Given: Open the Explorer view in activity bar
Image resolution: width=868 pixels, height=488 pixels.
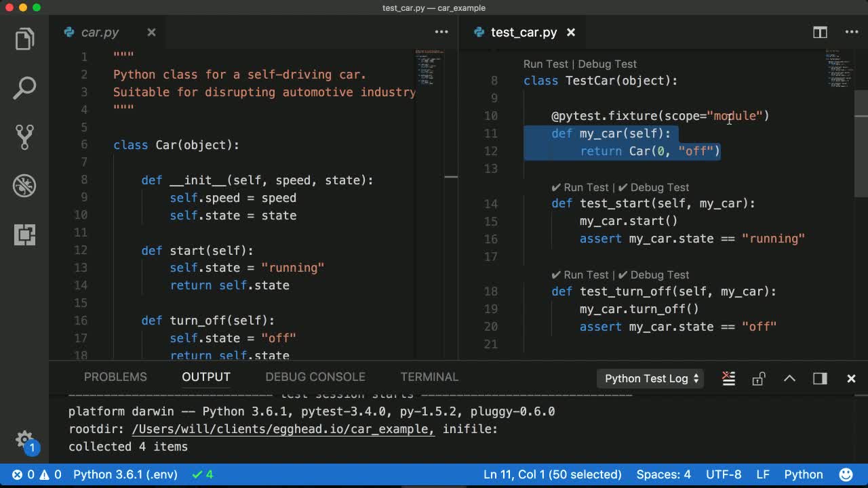Looking at the screenshot, I should coord(24,39).
